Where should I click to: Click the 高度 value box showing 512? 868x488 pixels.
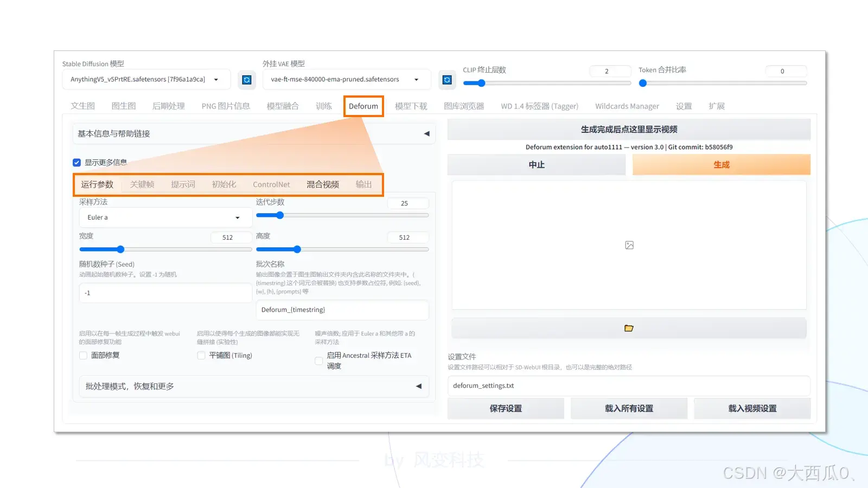(x=408, y=237)
